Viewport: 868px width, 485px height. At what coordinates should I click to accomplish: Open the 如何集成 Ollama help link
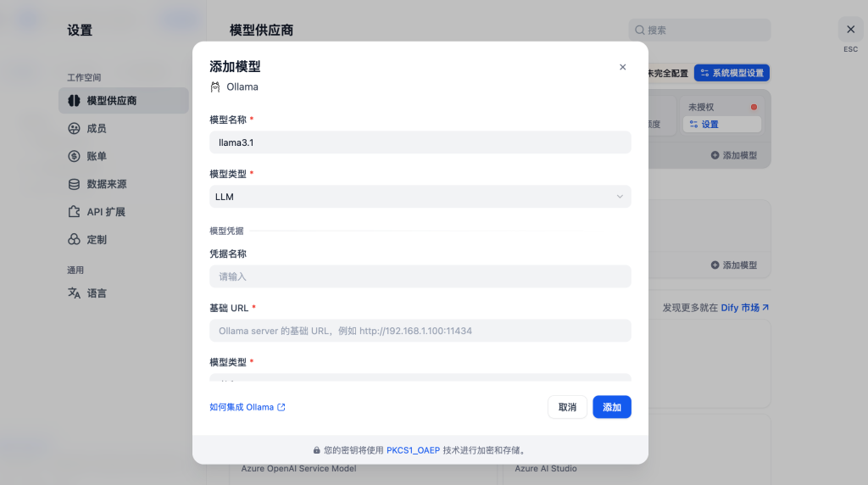point(247,407)
